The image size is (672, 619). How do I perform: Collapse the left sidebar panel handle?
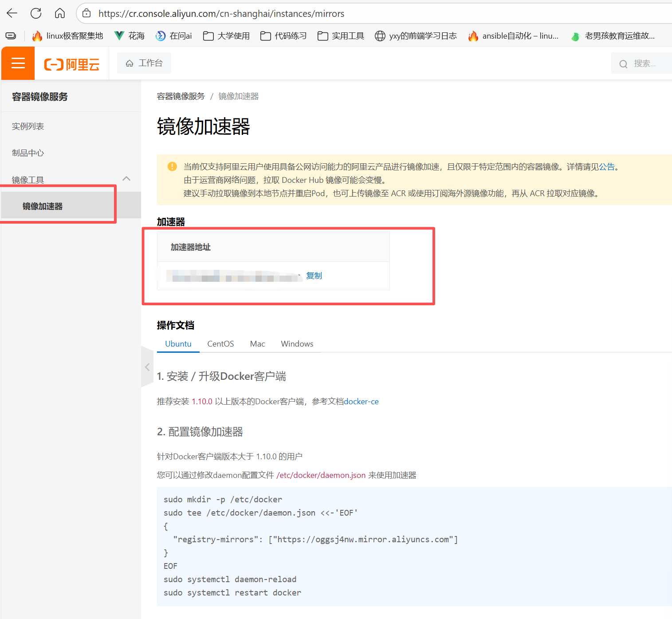click(x=147, y=367)
